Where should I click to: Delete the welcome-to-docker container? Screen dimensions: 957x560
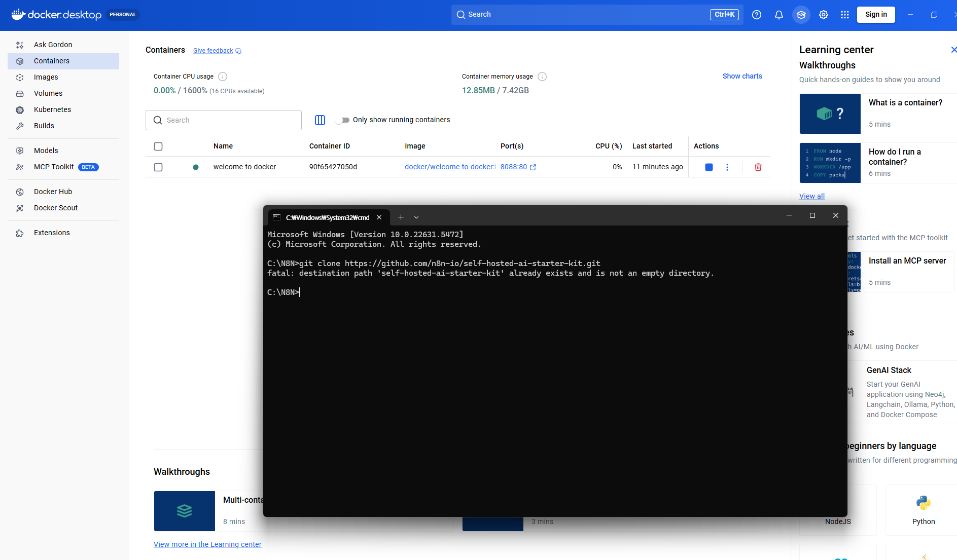(x=758, y=167)
